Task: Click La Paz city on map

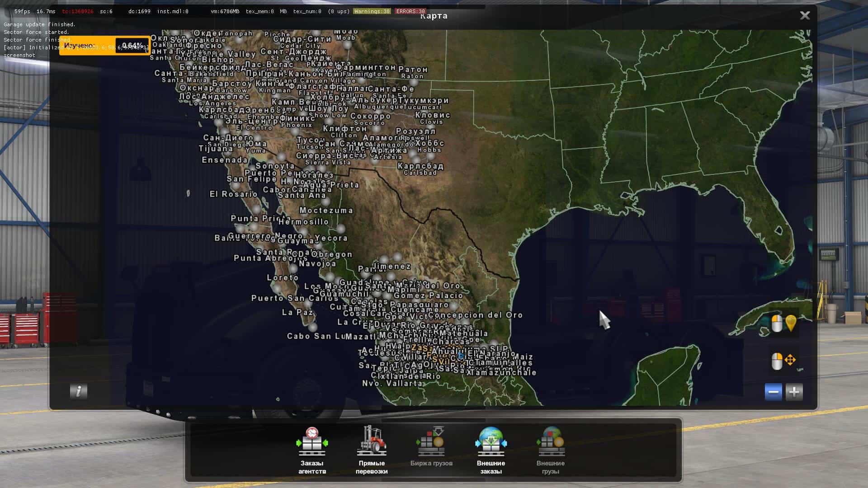Action: pyautogui.click(x=297, y=312)
